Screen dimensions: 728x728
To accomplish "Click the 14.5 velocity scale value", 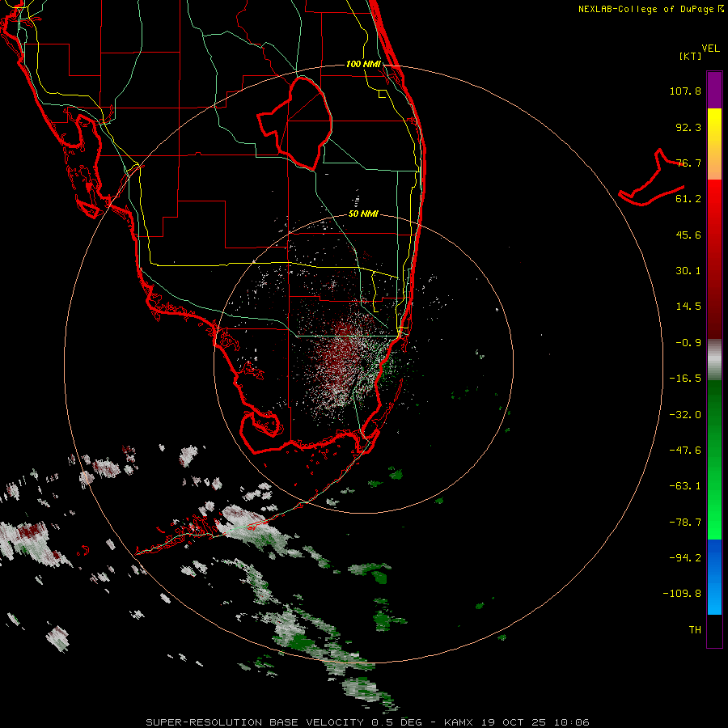I will pyautogui.click(x=688, y=307).
